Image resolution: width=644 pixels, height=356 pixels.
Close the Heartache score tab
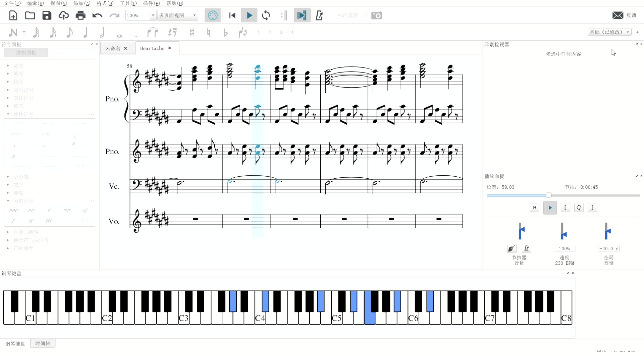(x=170, y=48)
